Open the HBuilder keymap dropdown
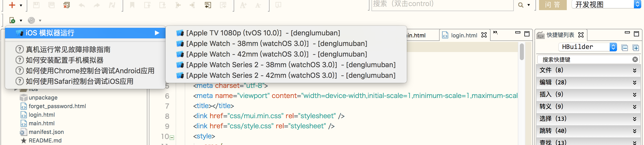 pyautogui.click(x=613, y=47)
